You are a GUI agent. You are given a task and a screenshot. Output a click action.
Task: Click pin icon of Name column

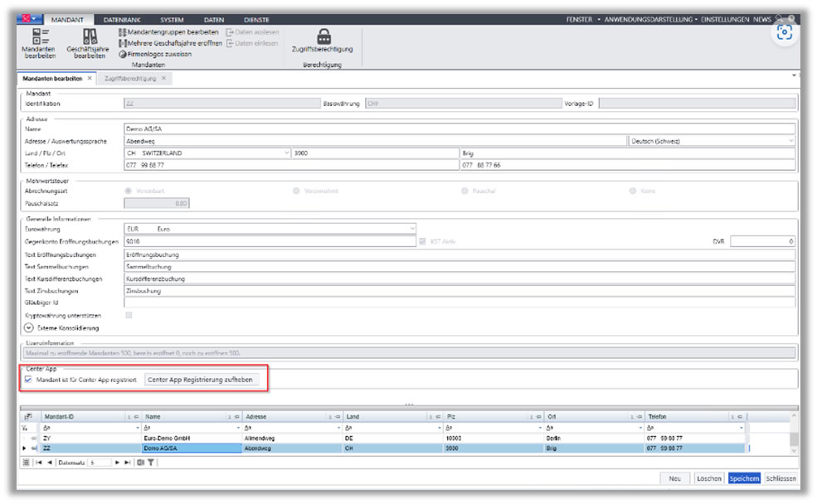[x=237, y=417]
